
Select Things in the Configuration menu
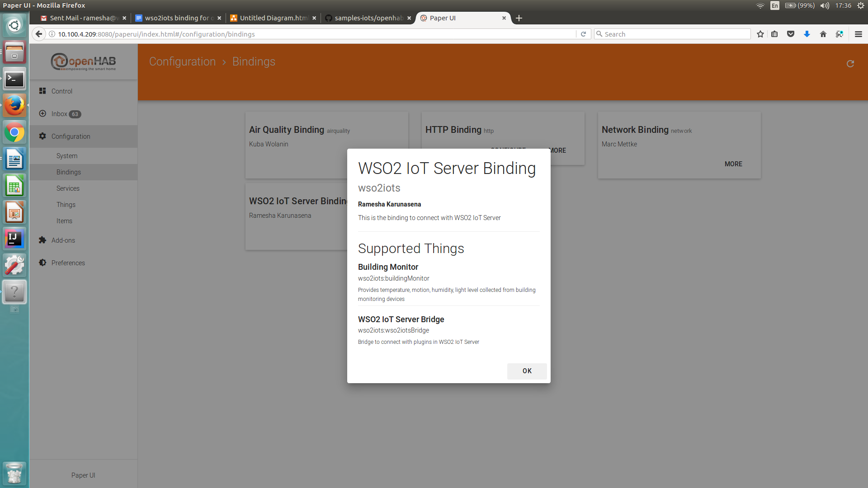coord(66,204)
